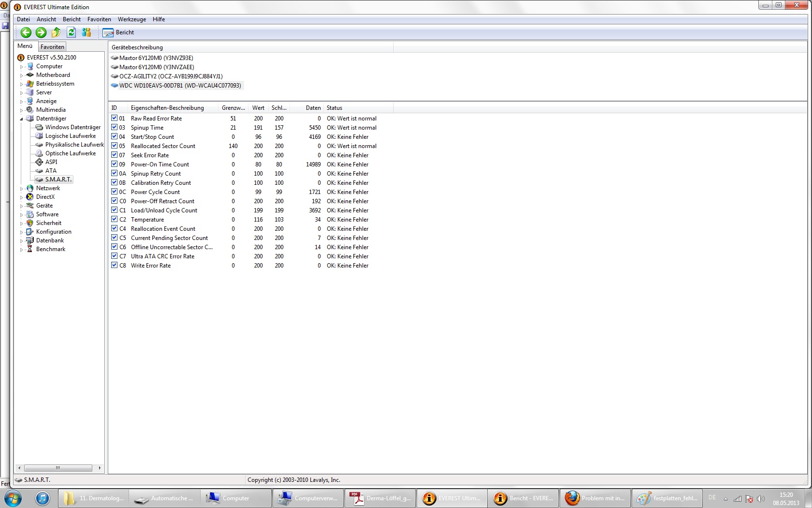The image size is (812, 508).
Task: Open the Bericht report button
Action: point(118,32)
